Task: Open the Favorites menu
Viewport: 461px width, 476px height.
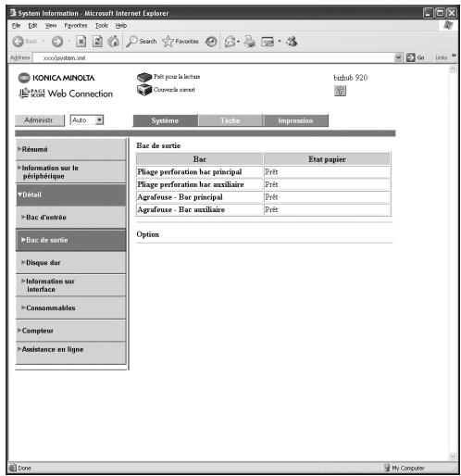Action: pyautogui.click(x=76, y=26)
